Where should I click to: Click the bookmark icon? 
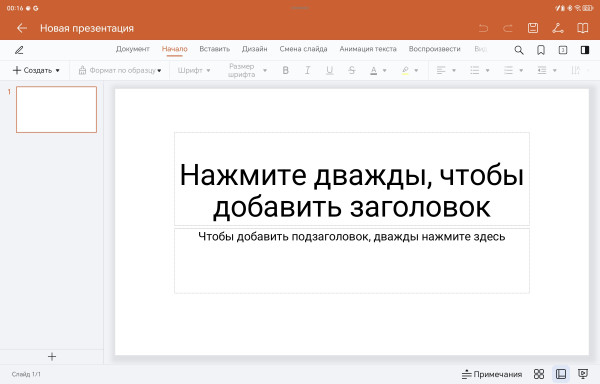tap(541, 50)
